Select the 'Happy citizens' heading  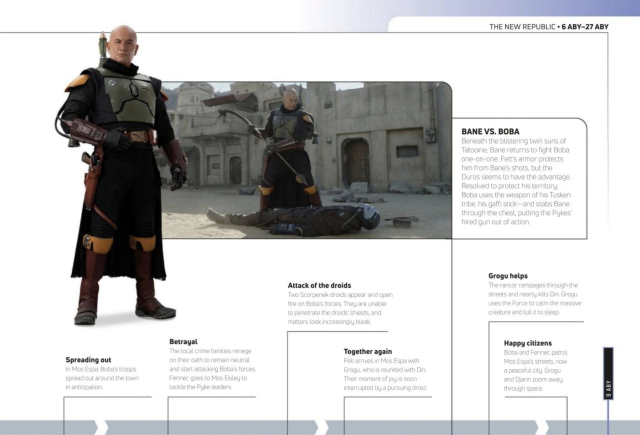[x=528, y=343]
